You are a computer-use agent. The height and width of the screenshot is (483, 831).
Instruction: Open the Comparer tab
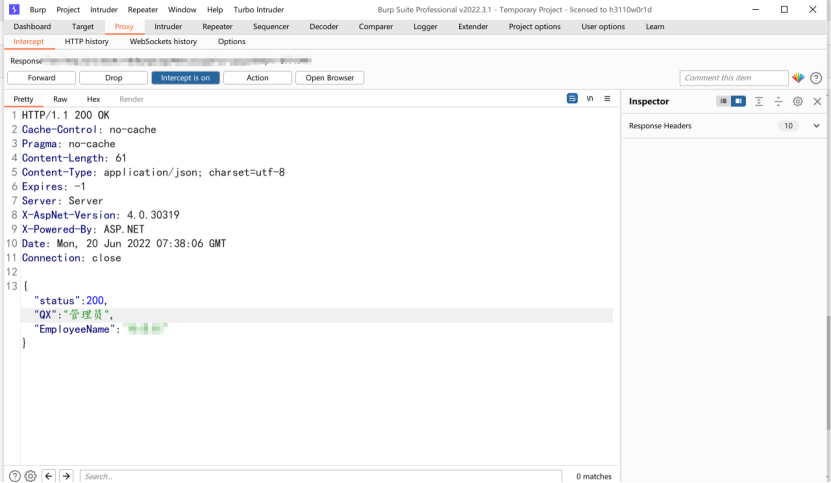376,27
